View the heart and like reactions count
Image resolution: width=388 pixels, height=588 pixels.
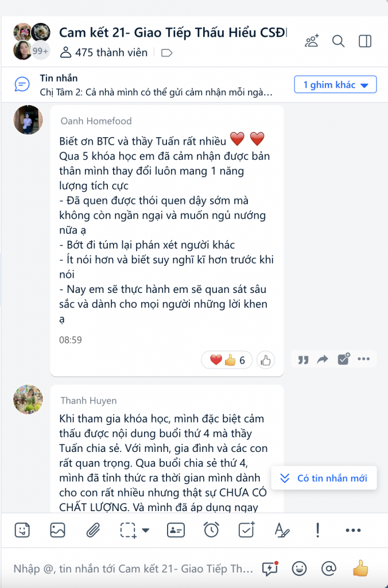(227, 361)
